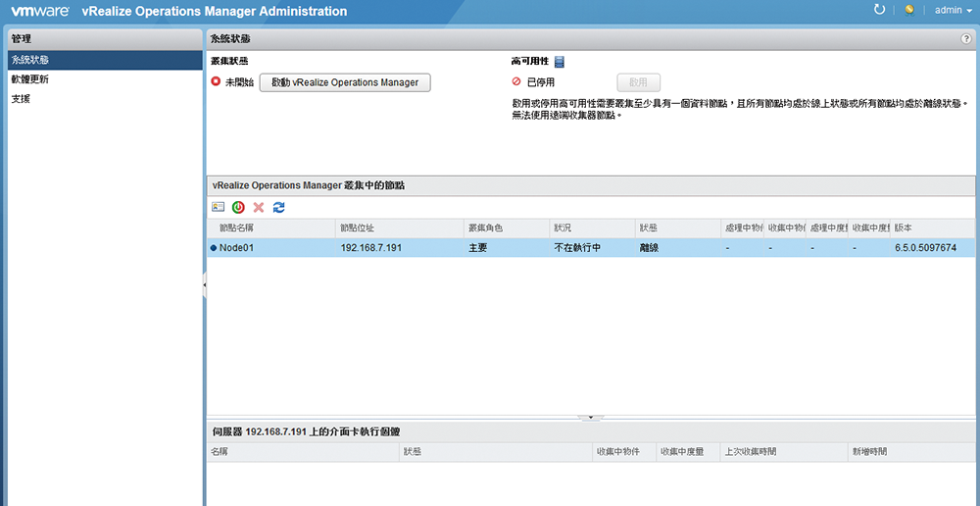Click the node details card icon
This screenshot has height=506, width=980.
(219, 207)
